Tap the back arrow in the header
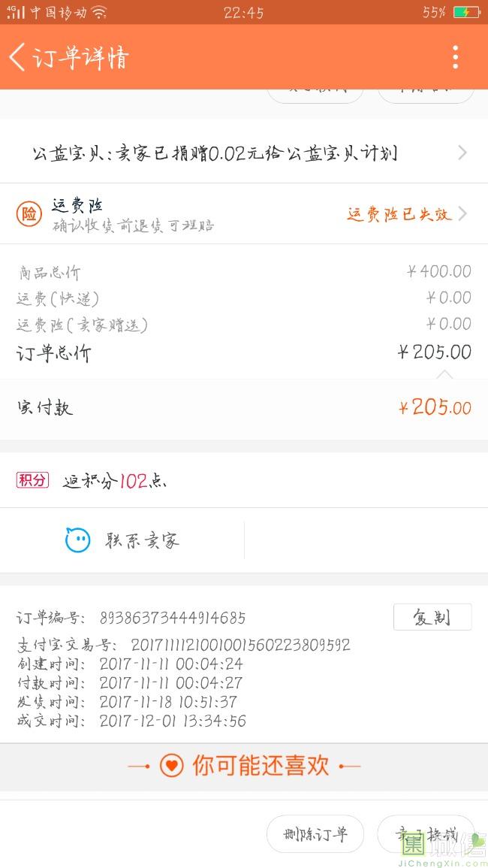 [17, 57]
